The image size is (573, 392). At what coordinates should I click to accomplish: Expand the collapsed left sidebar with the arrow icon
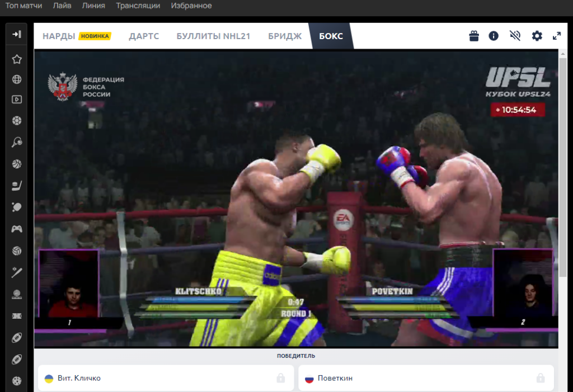(16, 34)
